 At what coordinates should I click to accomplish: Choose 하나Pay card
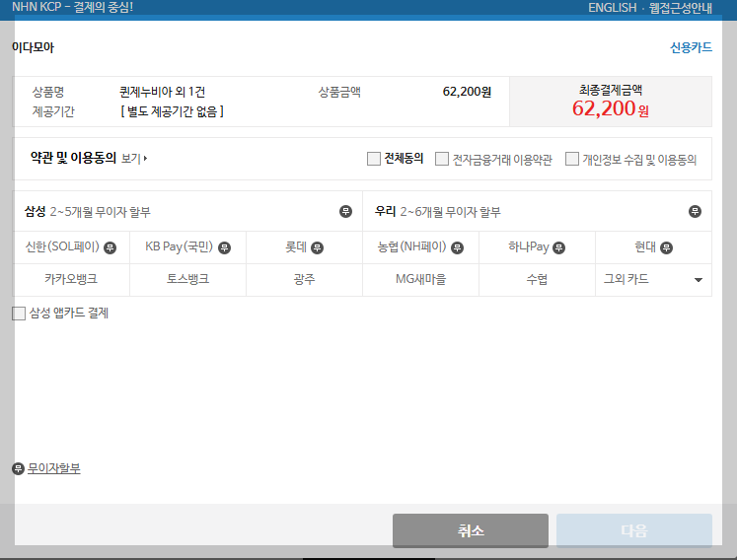[537, 247]
